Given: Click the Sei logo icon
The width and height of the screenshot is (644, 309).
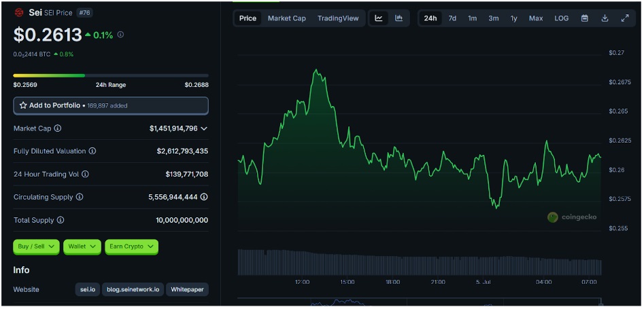Looking at the screenshot, I should click(19, 13).
